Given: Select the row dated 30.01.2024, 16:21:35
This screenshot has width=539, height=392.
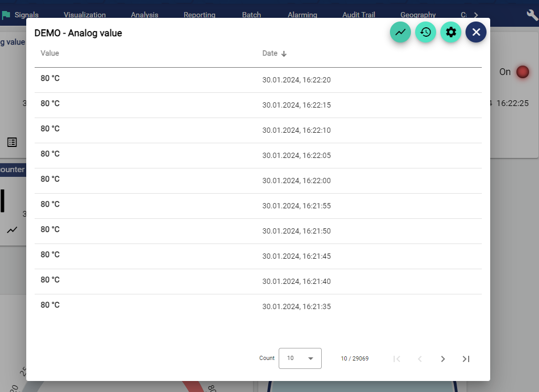Looking at the screenshot, I should coord(258,306).
